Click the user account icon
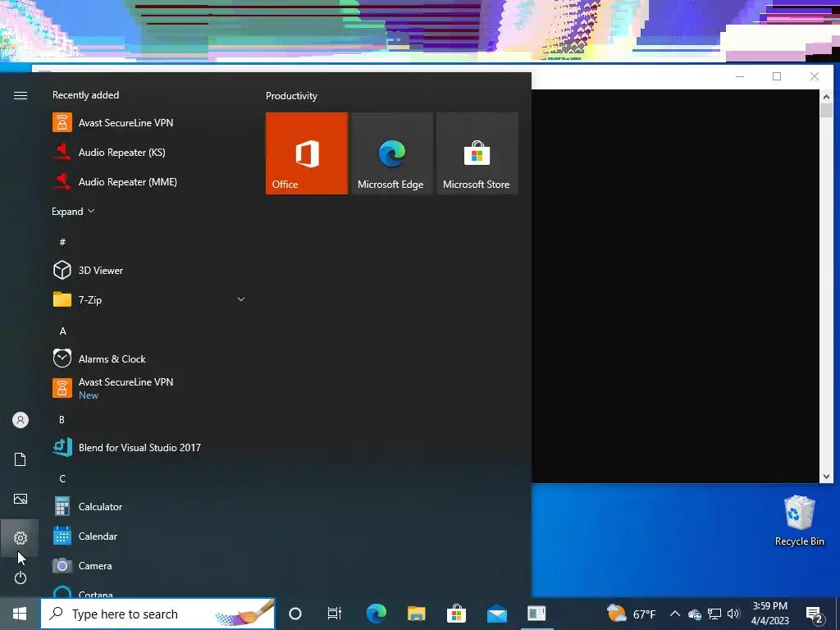840x630 pixels. pyautogui.click(x=20, y=420)
